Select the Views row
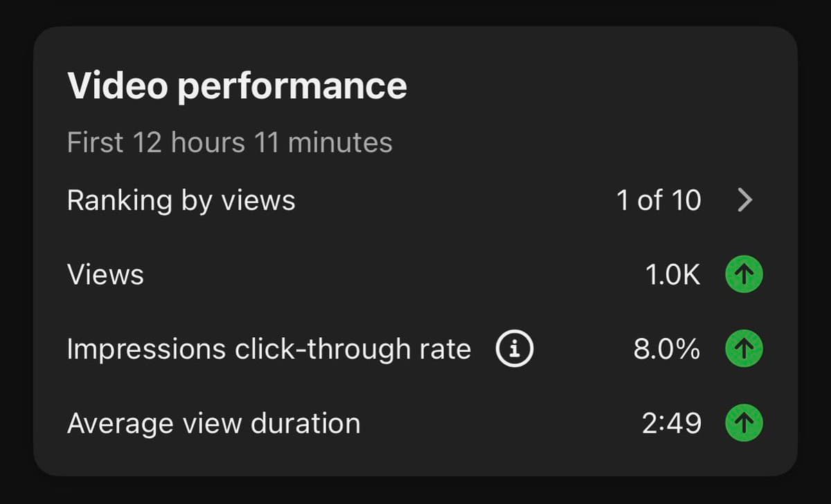The image size is (831, 504). 105,273
